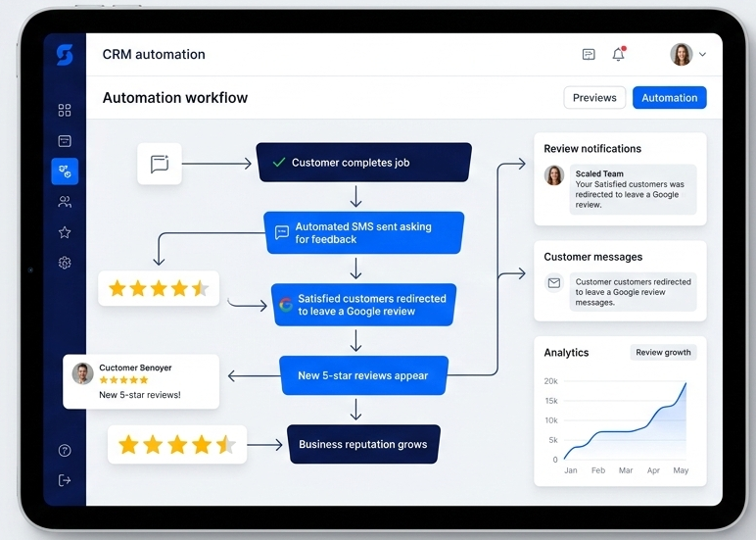Switch to the Previews tab
The image size is (756, 540).
click(594, 98)
